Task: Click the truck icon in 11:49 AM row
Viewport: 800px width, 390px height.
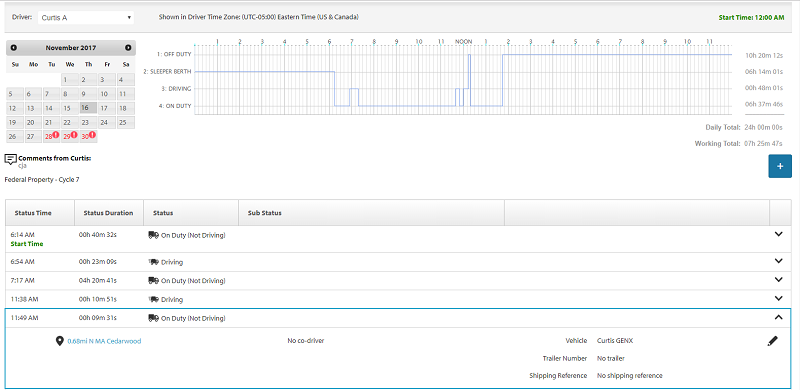Action: coord(153,318)
